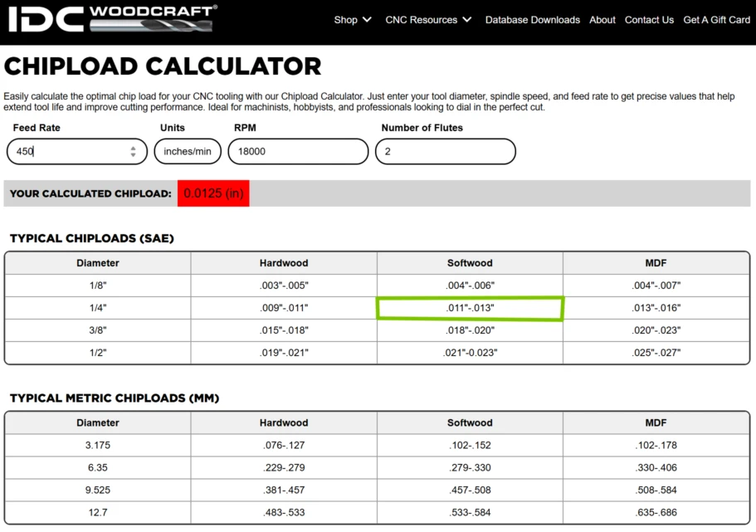
Task: Open the Units inches/min selector
Action: (188, 151)
